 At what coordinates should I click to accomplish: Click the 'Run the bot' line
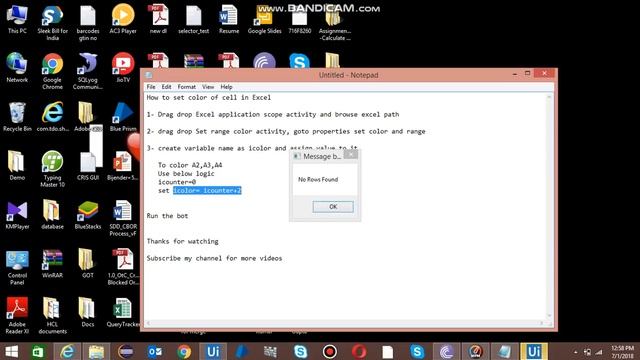[167, 216]
